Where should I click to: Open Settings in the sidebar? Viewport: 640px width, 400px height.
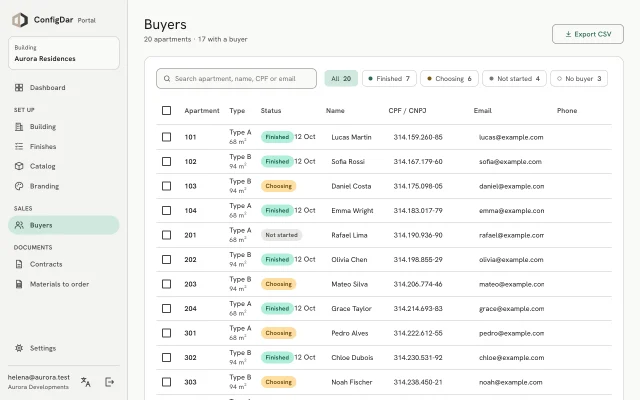click(64, 348)
